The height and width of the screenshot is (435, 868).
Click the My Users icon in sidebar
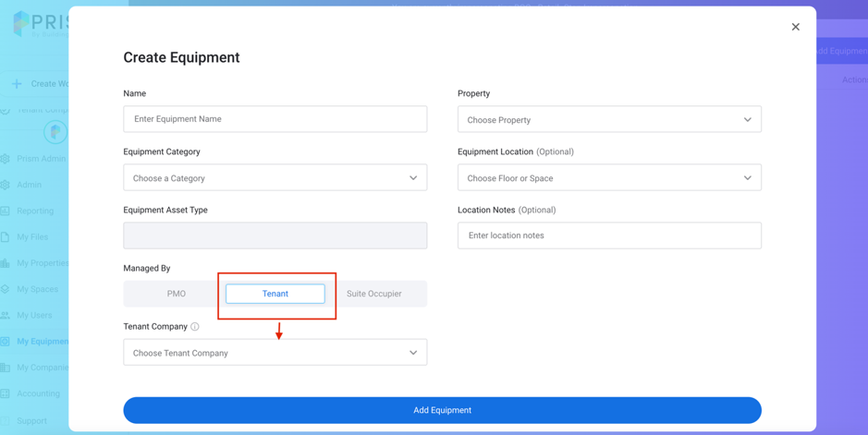point(6,316)
